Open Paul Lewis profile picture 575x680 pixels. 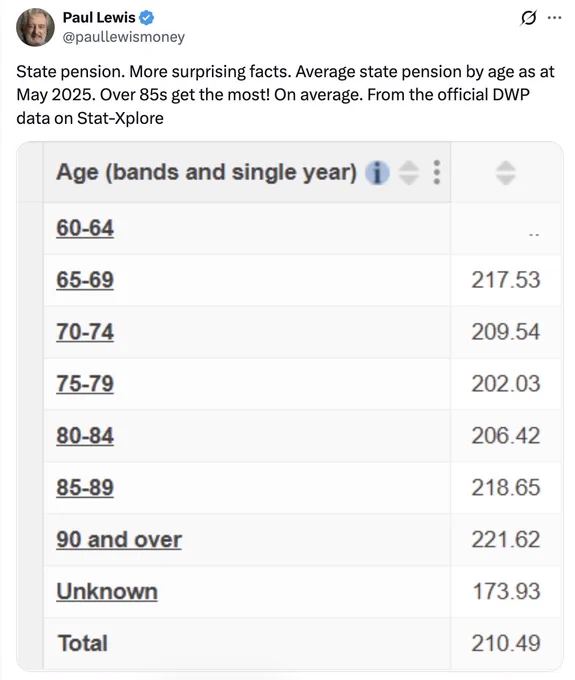(36, 27)
